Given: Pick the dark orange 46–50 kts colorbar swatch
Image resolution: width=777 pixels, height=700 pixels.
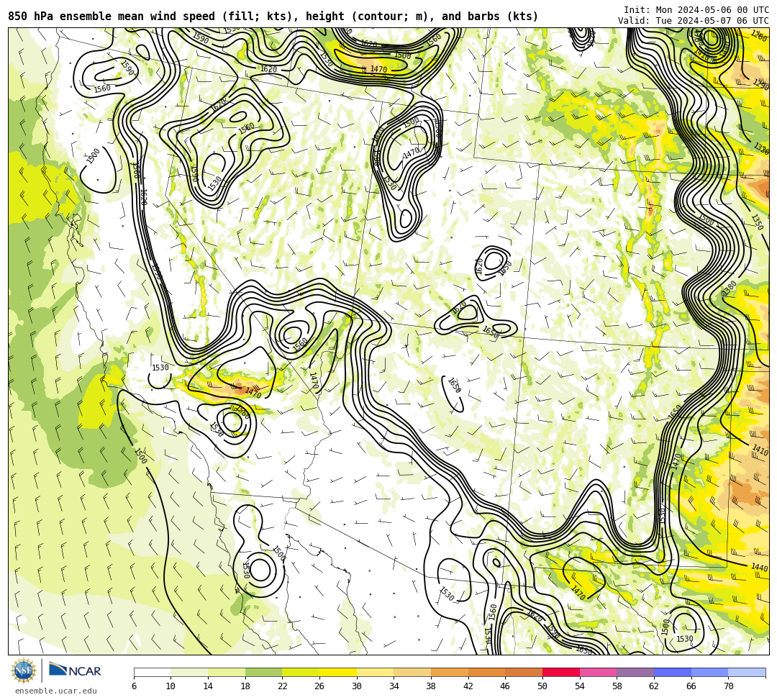Looking at the screenshot, I should [x=524, y=672].
